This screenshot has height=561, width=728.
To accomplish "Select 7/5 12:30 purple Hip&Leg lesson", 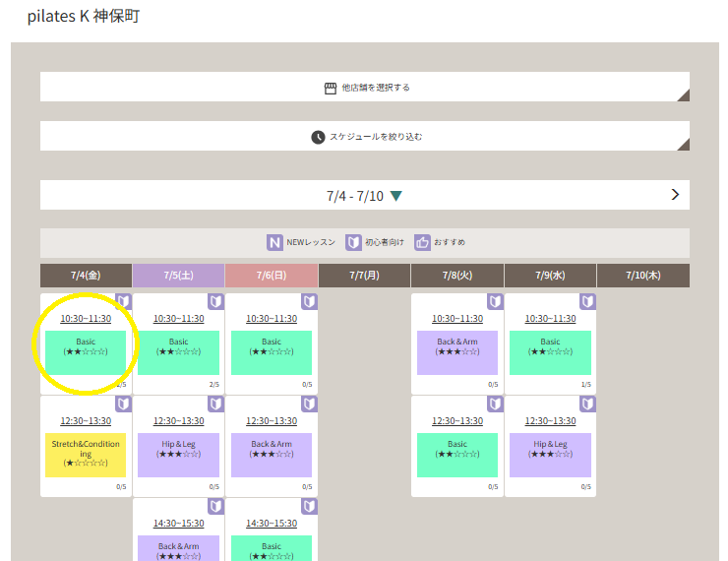I will 178,455.
